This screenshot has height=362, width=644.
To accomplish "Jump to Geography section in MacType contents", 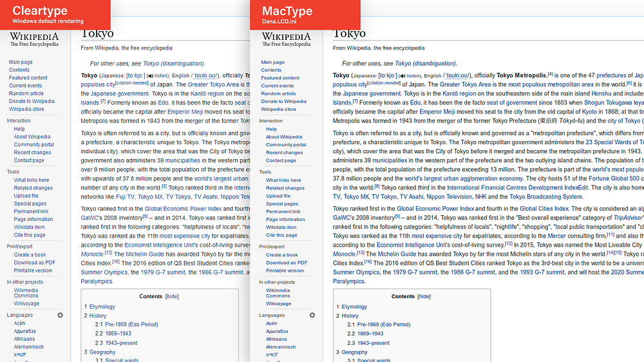I will (x=354, y=352).
